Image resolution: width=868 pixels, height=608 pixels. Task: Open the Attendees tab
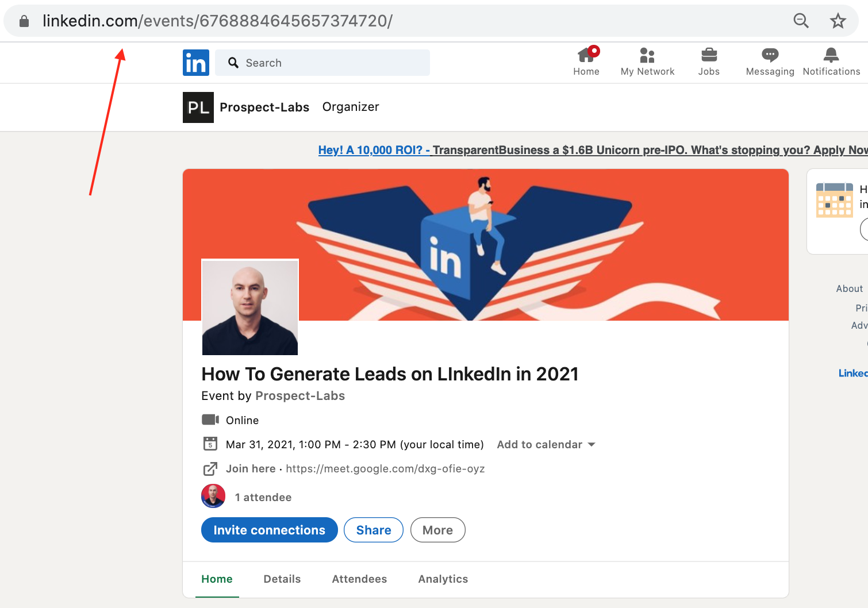pyautogui.click(x=359, y=579)
